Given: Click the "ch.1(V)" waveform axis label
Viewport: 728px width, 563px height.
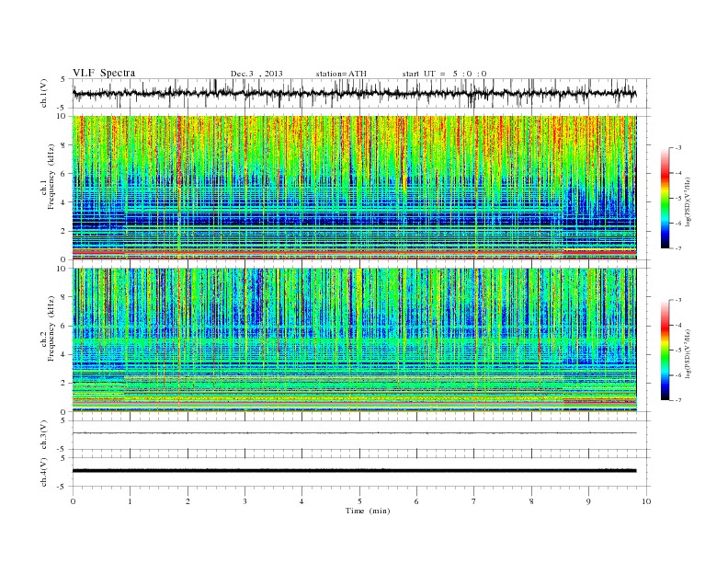Looking at the screenshot, I should tap(44, 93).
